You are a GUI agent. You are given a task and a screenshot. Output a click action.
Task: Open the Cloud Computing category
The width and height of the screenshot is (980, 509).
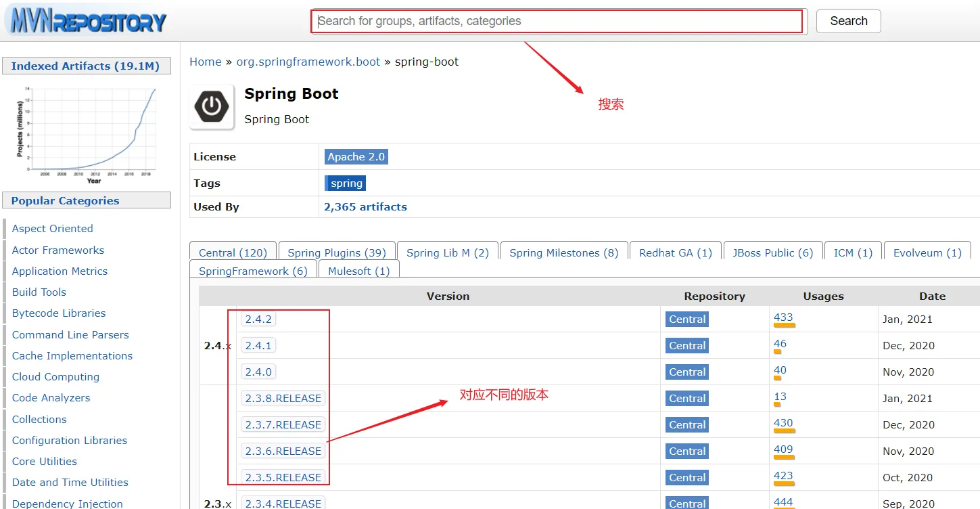point(55,377)
